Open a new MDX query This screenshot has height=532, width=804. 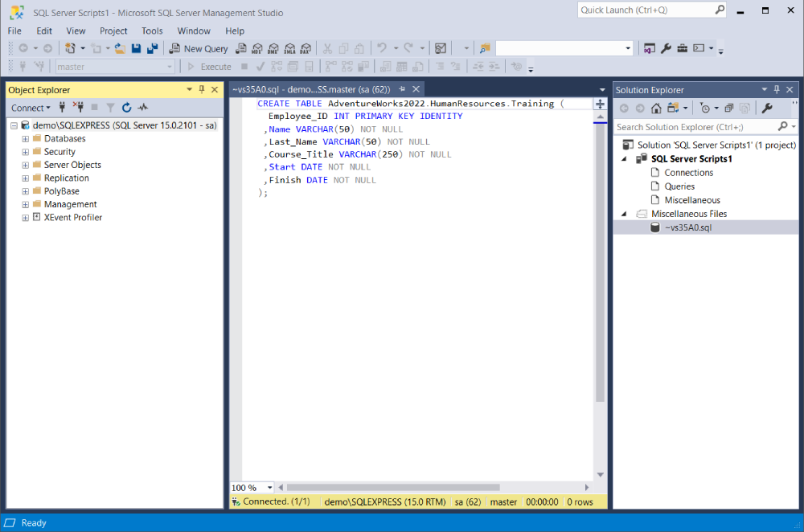point(257,49)
